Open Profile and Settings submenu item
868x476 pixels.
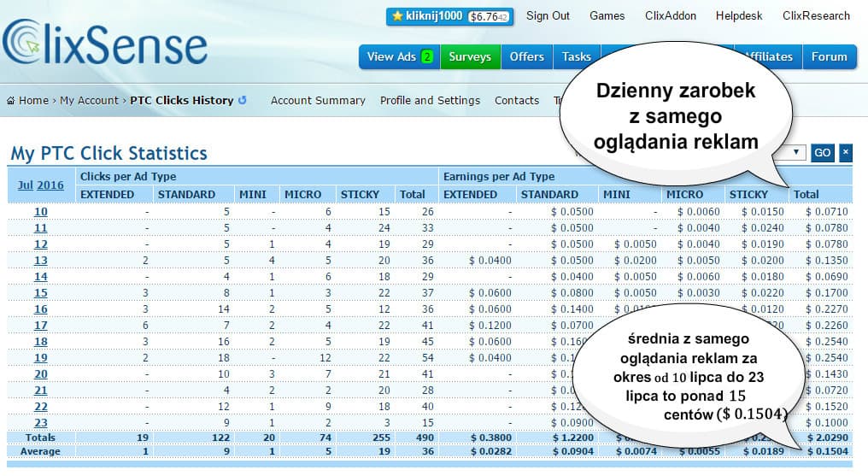coord(430,101)
